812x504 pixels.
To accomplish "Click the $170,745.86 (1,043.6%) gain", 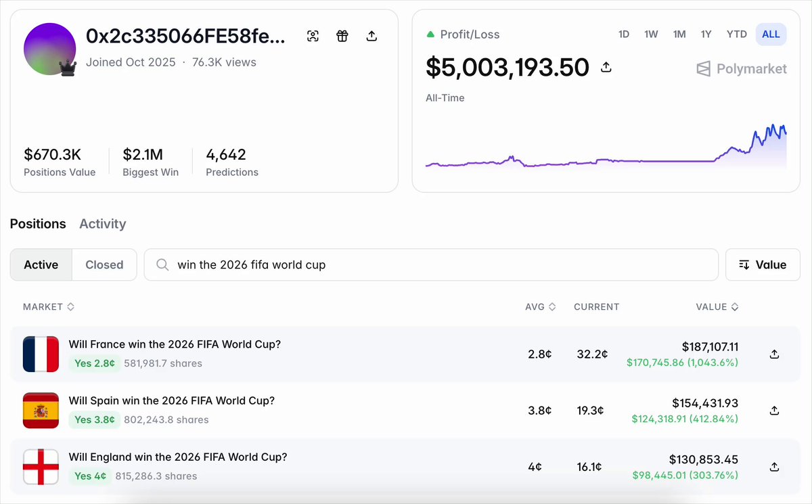I will coord(683,363).
